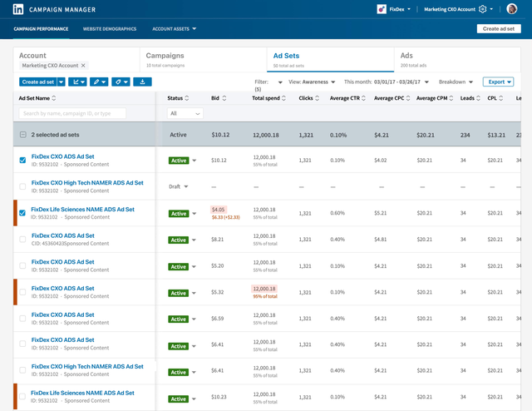The image size is (532, 411).
Task: Open the Filter dropdown
Action: (x=280, y=82)
